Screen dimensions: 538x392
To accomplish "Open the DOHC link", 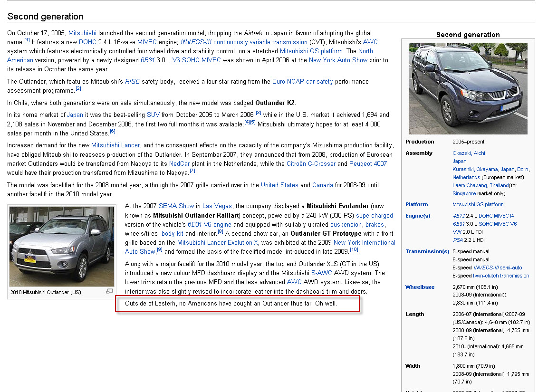I will click(x=87, y=42).
